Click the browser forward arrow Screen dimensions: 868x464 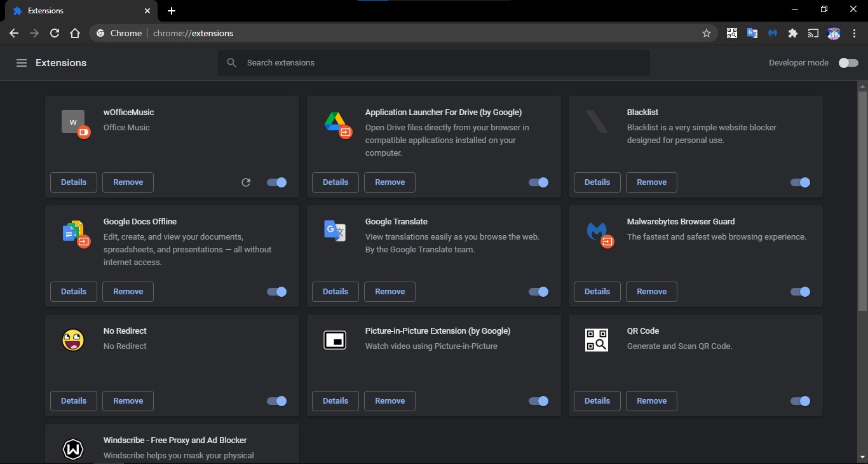34,33
